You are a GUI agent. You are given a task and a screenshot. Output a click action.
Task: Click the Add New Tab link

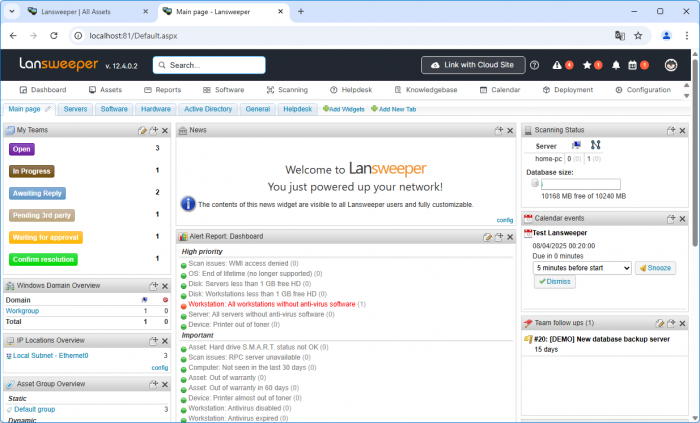(x=395, y=108)
